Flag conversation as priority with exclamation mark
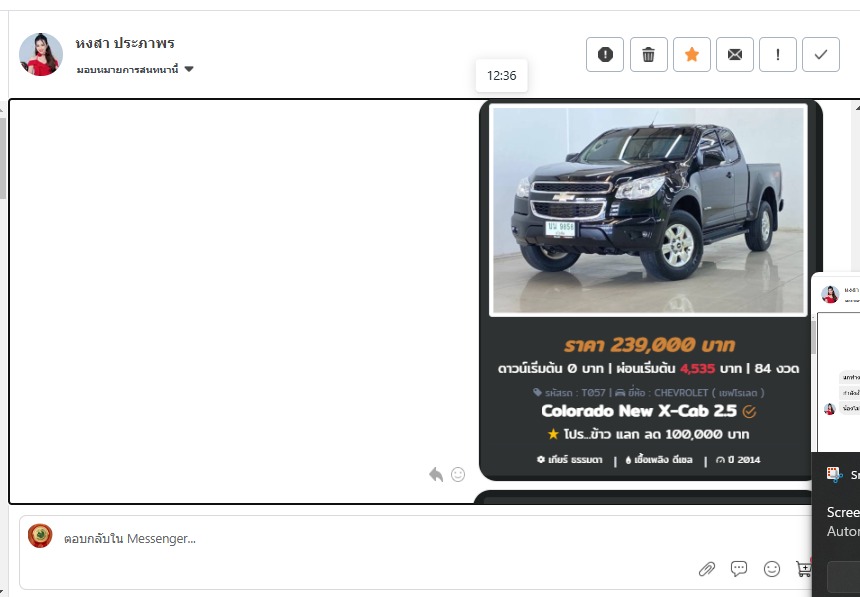Screen dimensions: 860x597 pyautogui.click(x=778, y=54)
